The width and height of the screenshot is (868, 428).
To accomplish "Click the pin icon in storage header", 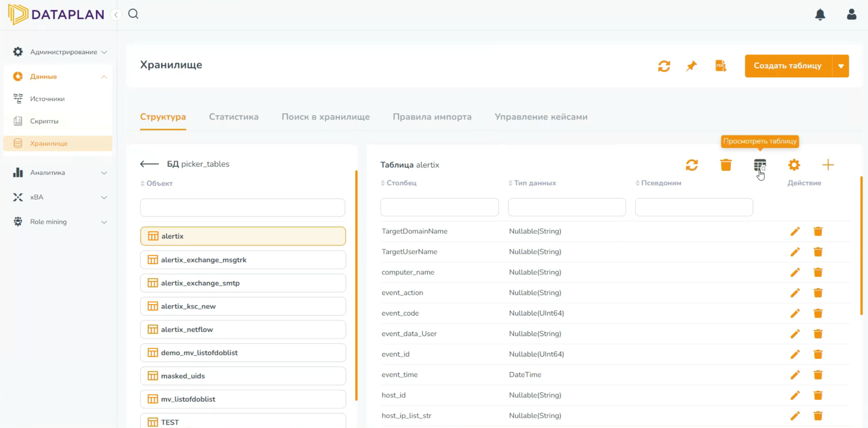I will pyautogui.click(x=692, y=66).
